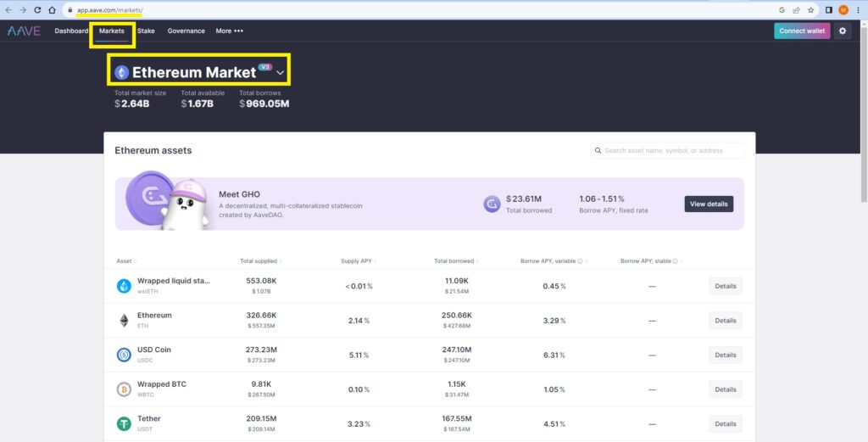Screen dimensions: 868x442
Task: Click the ETH token icon
Action: pyautogui.click(x=124, y=320)
